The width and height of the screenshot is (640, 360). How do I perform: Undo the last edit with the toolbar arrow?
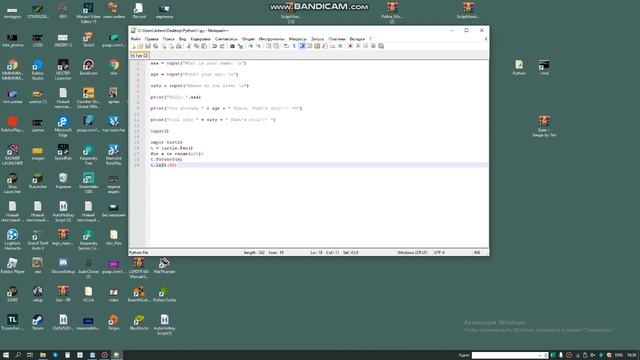pyautogui.click(x=214, y=46)
